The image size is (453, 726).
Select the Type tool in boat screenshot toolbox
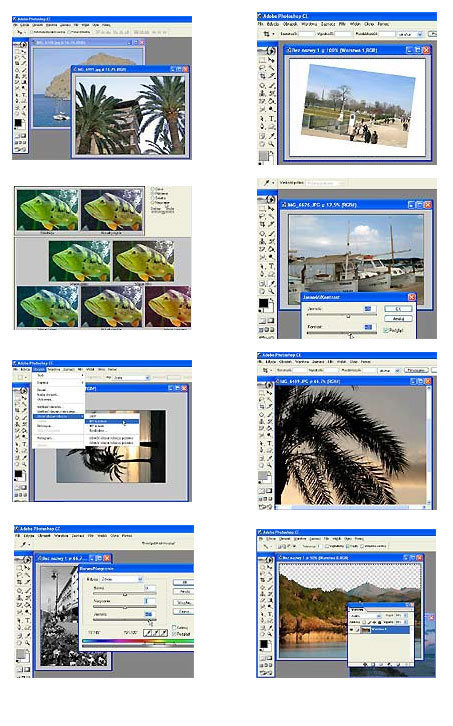click(x=271, y=266)
